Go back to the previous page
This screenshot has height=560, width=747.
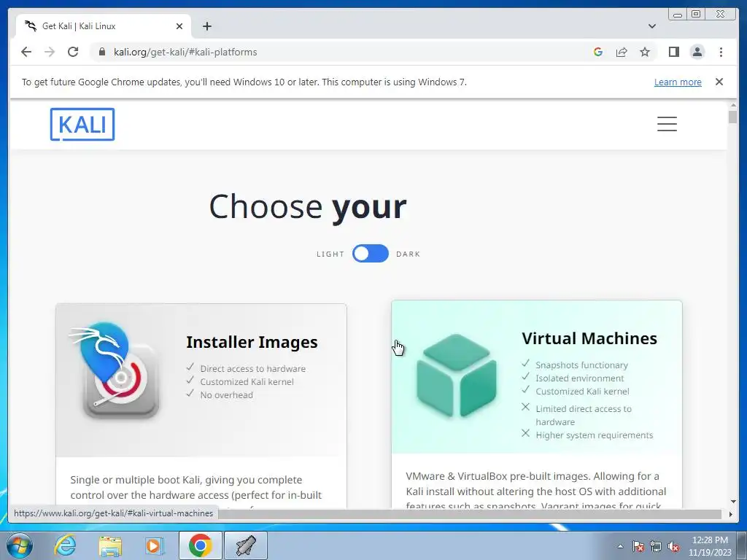(26, 52)
